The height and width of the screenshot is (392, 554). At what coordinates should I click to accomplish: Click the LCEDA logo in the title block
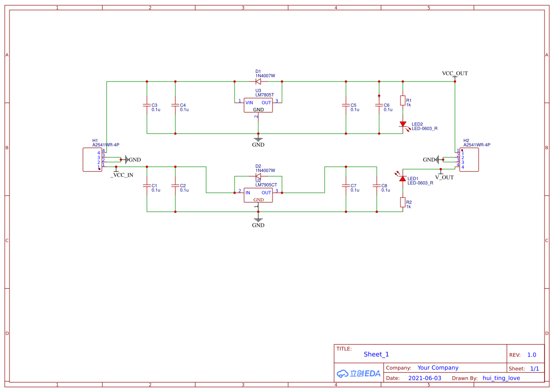tap(359, 373)
